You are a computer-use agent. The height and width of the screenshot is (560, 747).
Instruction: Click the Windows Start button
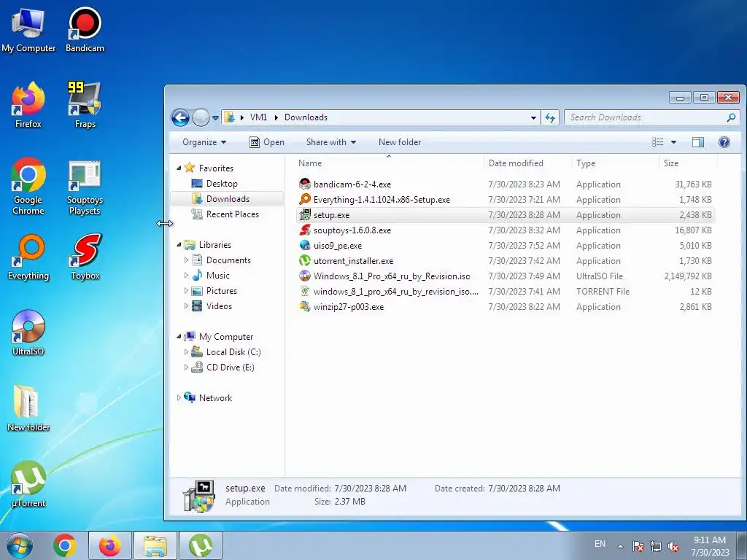20,545
